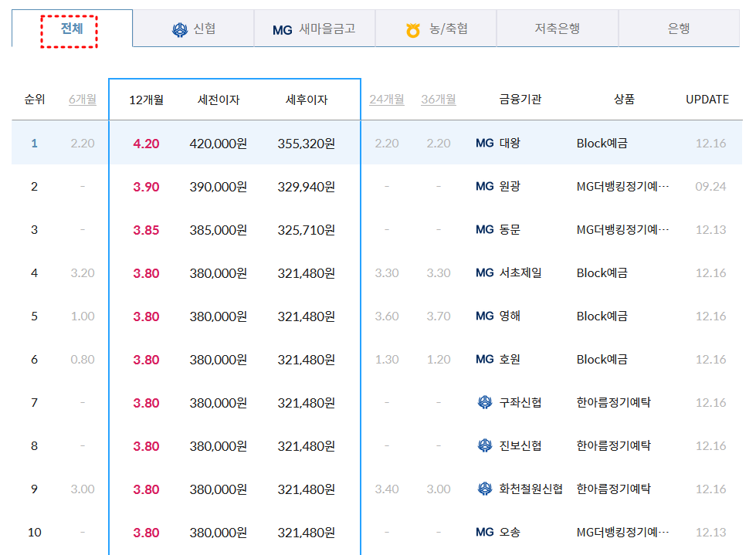Click 3.60 24-month rate for 영해
This screenshot has width=756, height=555.
click(387, 316)
